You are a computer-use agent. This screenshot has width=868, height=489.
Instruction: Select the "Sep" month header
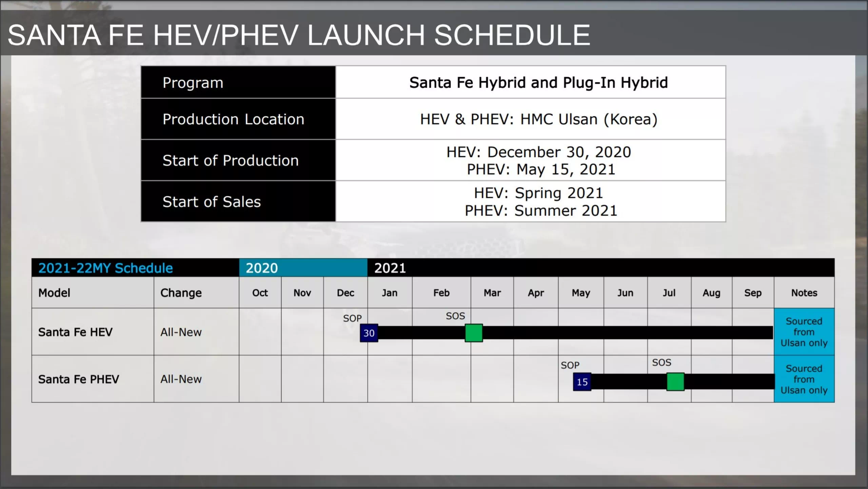[x=753, y=293]
